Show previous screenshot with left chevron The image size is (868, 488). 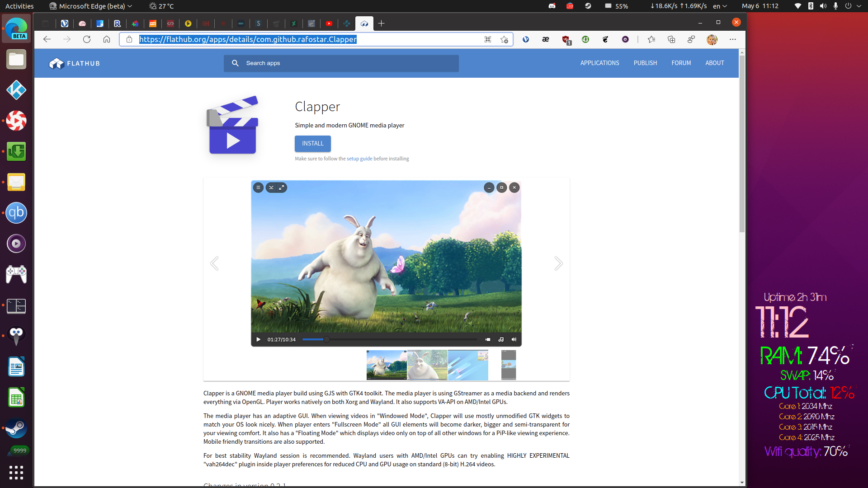pos(214,263)
